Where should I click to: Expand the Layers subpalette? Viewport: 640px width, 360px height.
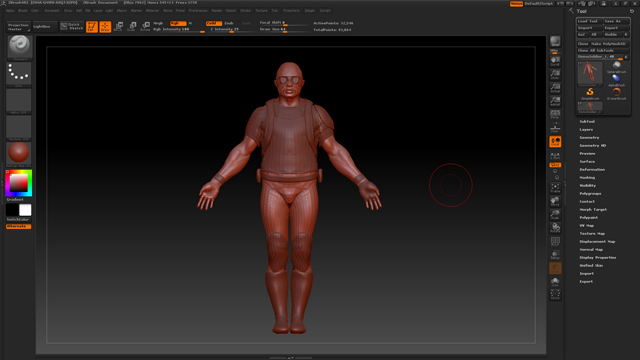pos(586,129)
